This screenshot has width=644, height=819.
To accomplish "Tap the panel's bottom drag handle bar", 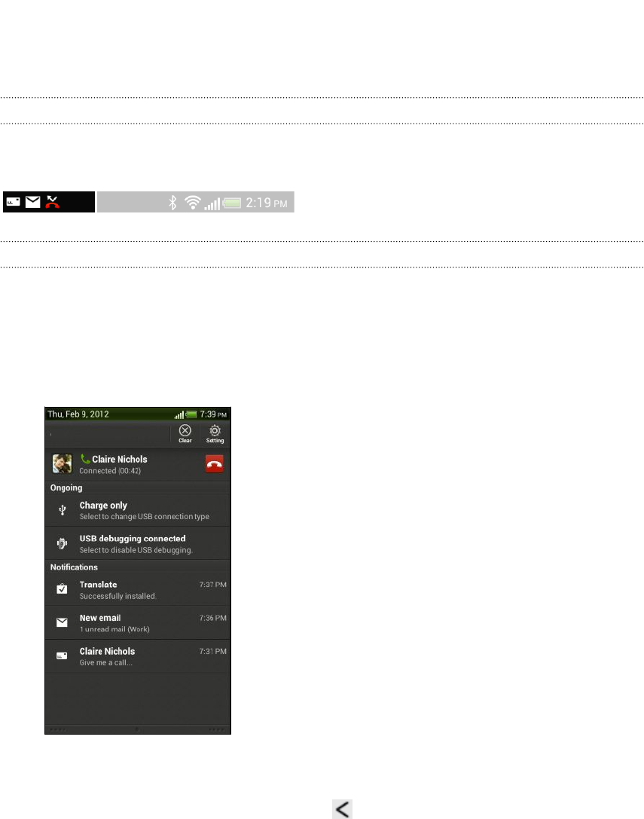I will [x=138, y=729].
